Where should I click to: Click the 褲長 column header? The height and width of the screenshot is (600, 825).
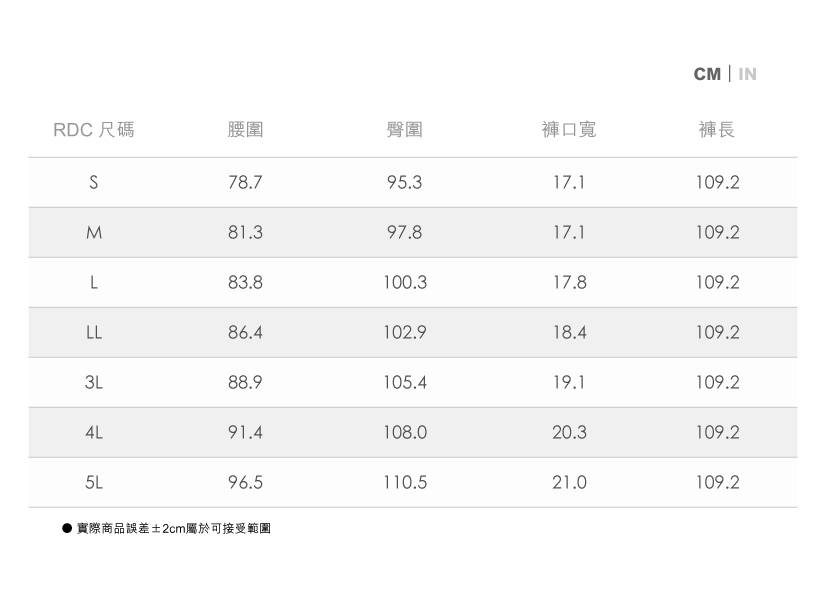[717, 130]
